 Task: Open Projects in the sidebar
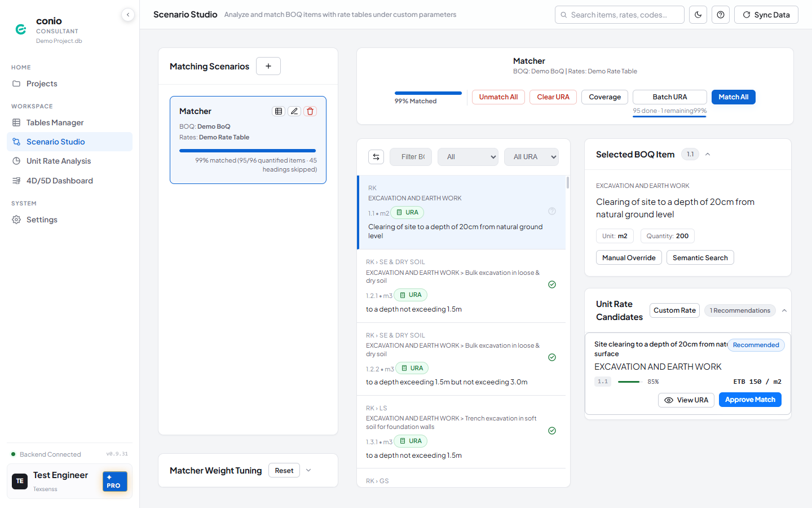[x=69, y=84]
